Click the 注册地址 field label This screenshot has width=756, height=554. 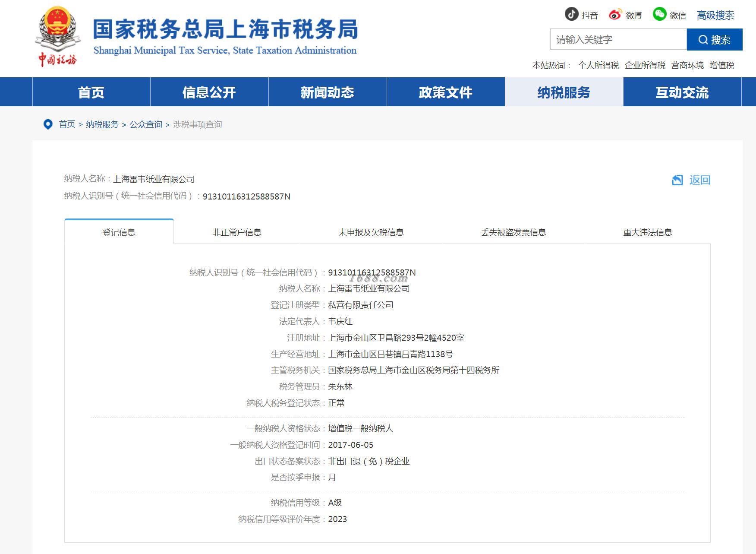click(x=304, y=338)
